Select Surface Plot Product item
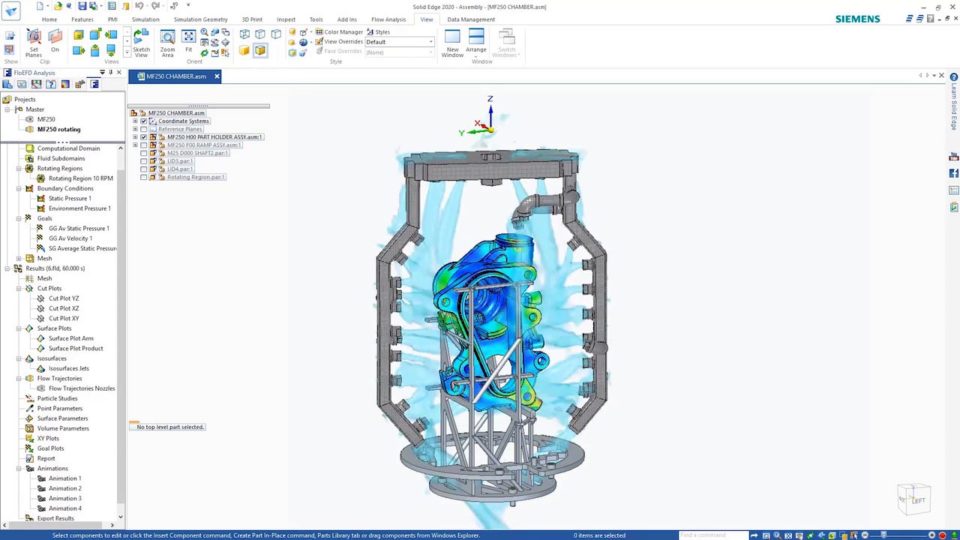The image size is (960, 540). point(78,348)
